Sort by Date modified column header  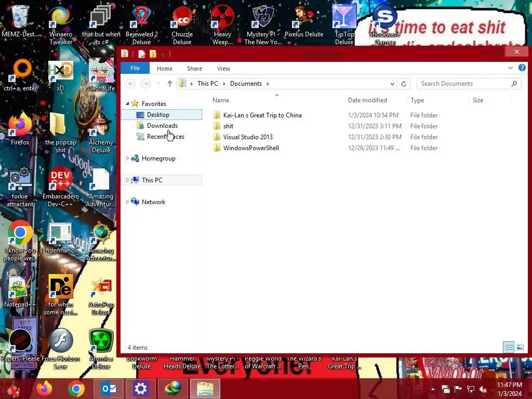pyautogui.click(x=376, y=100)
